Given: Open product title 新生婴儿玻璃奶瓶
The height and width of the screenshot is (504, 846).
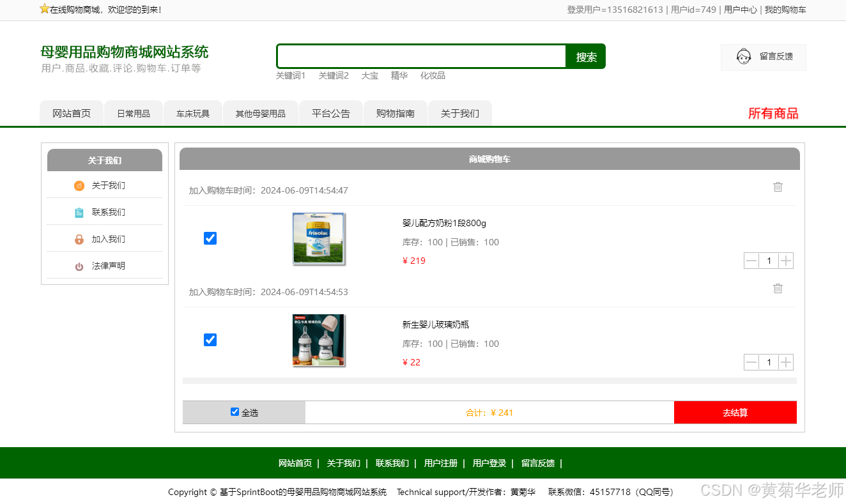Looking at the screenshot, I should [436, 325].
